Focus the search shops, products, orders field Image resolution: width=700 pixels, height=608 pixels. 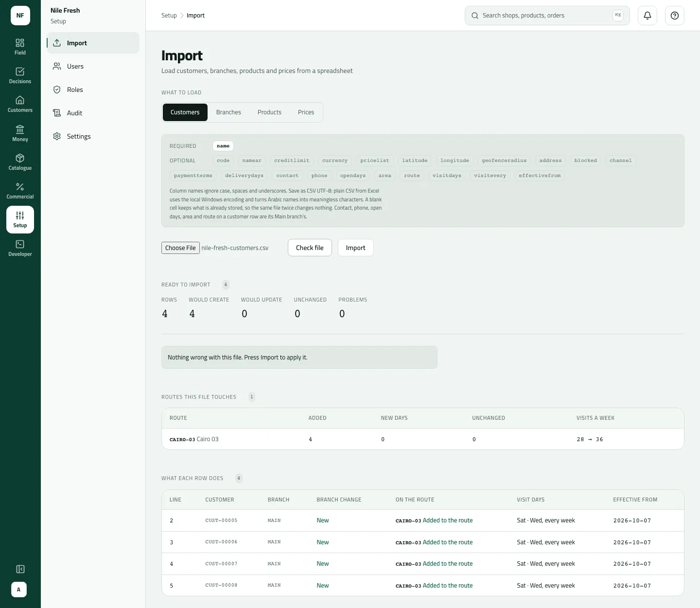coord(547,16)
